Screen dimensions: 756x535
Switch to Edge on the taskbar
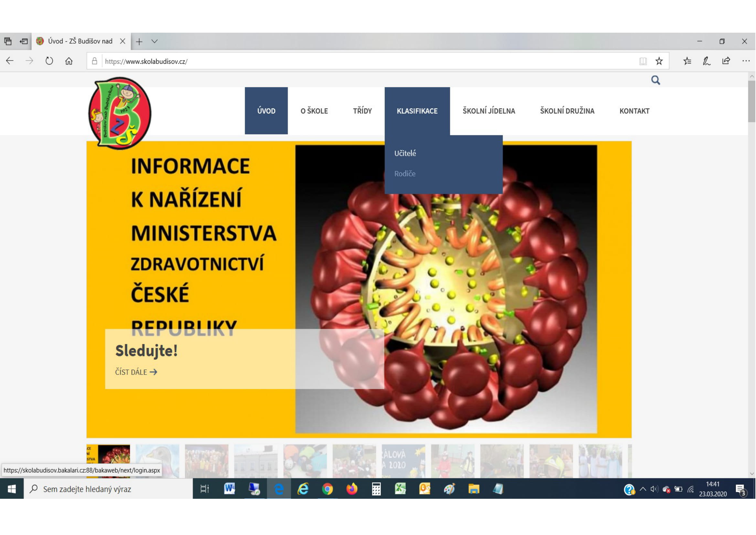279,489
